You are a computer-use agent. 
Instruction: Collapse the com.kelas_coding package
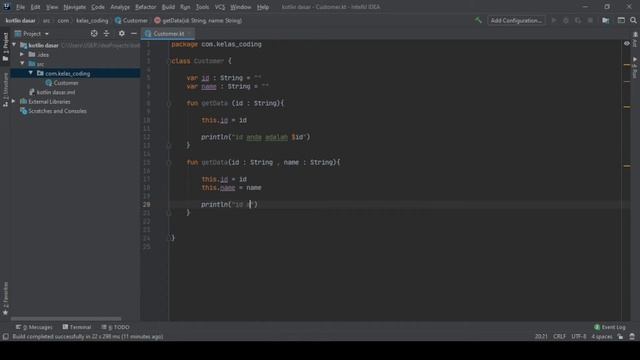tap(31, 73)
